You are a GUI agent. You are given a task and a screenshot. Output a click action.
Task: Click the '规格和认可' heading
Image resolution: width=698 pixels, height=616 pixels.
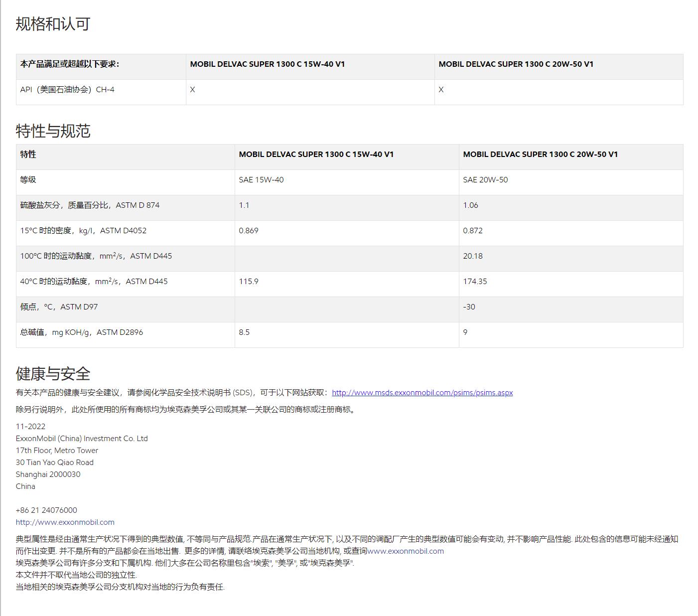tap(53, 24)
